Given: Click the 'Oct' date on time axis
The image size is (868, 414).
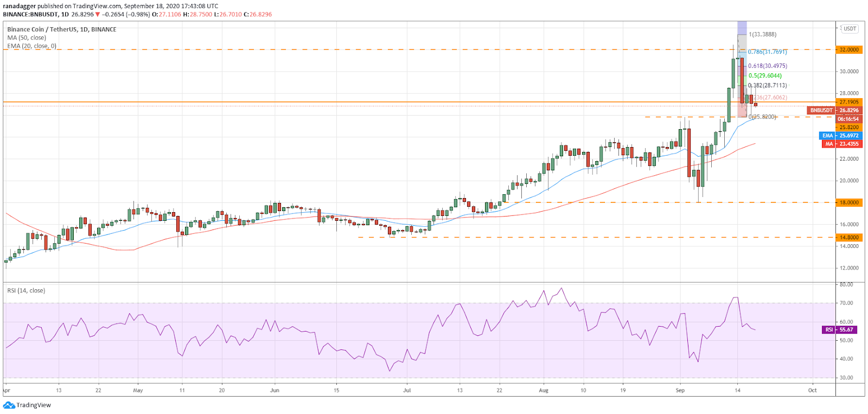Looking at the screenshot, I should click(812, 390).
